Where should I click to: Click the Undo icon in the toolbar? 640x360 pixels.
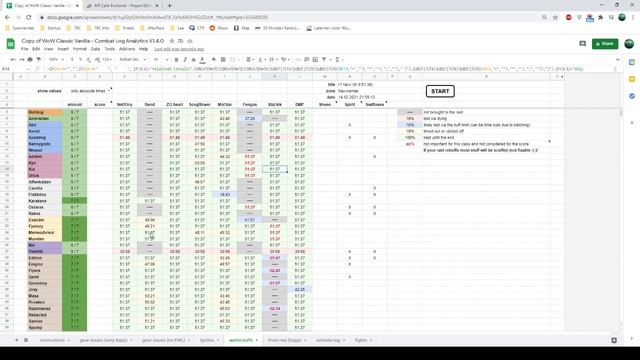[x=13, y=60]
